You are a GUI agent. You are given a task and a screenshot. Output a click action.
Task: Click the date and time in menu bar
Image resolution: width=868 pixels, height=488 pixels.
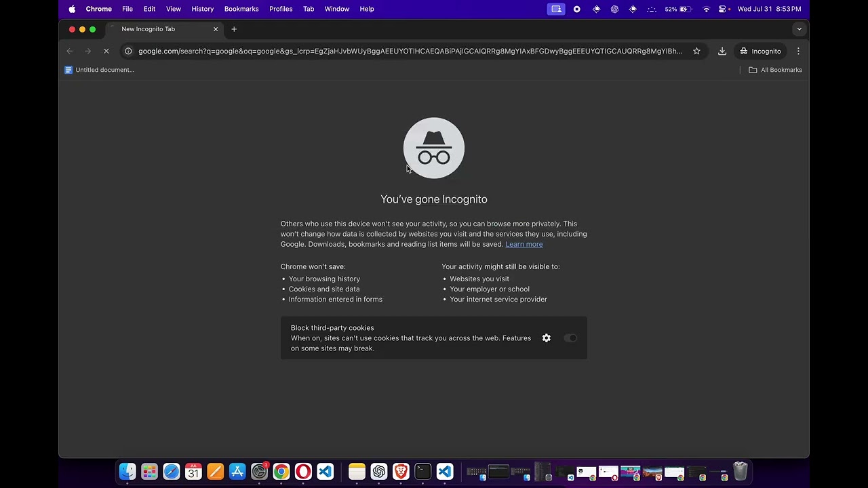[x=769, y=9]
